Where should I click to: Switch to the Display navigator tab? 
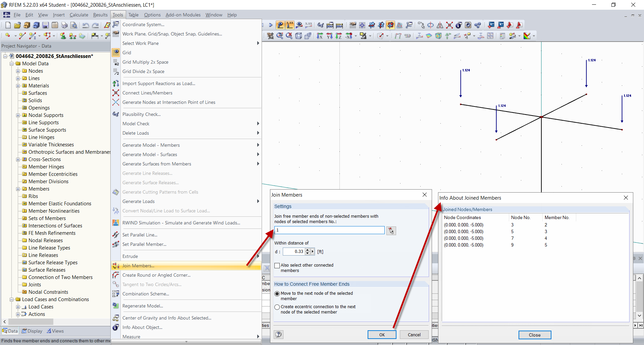32,331
